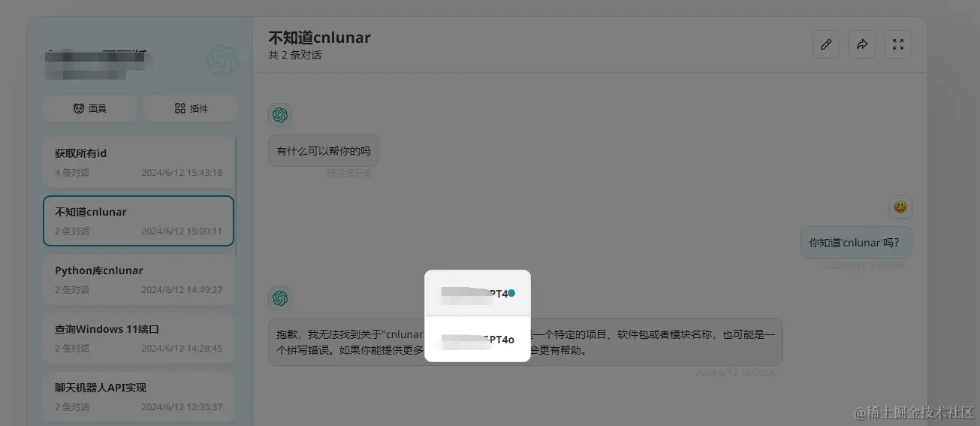Toggle the fullscreen expand icon

coord(898,44)
